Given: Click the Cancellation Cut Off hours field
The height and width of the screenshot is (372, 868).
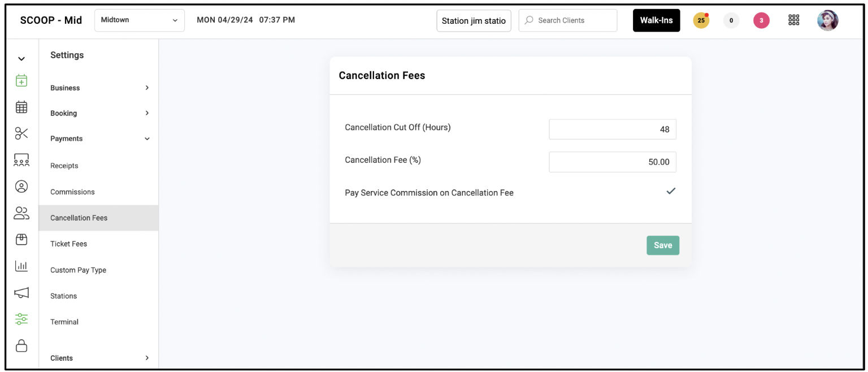Looking at the screenshot, I should coord(613,129).
